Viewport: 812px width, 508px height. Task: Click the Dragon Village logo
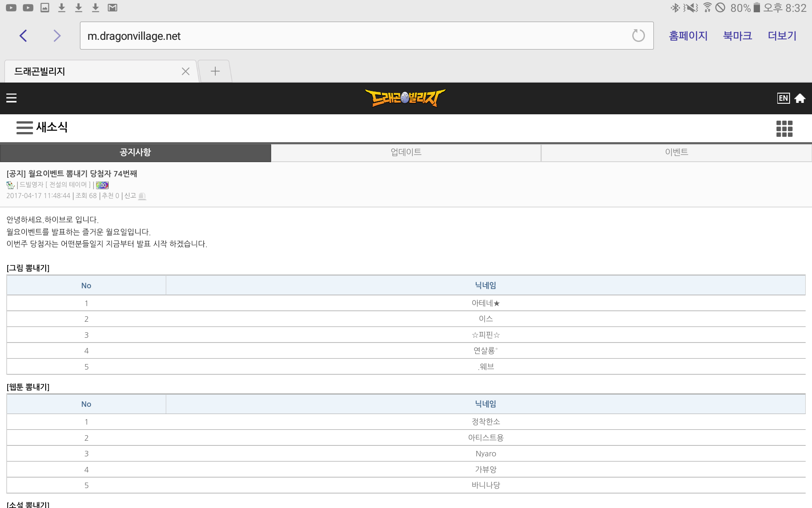click(405, 98)
